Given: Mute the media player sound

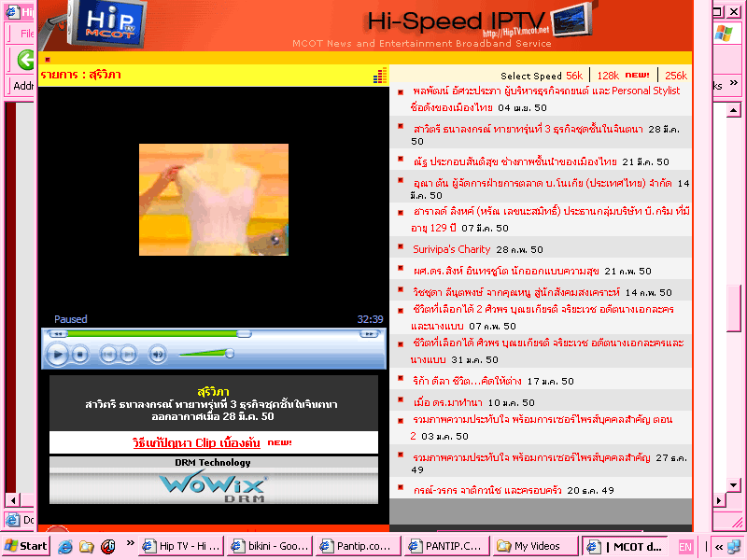Looking at the screenshot, I should click(157, 355).
